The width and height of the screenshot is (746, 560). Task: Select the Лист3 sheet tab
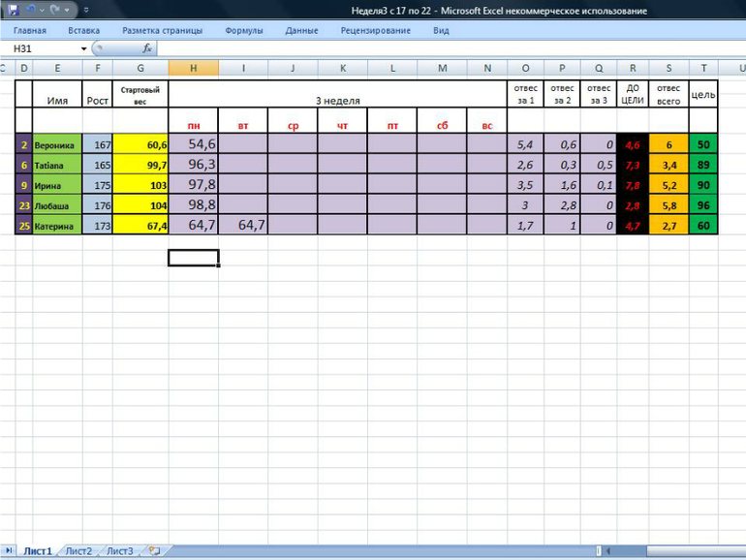pyautogui.click(x=120, y=550)
